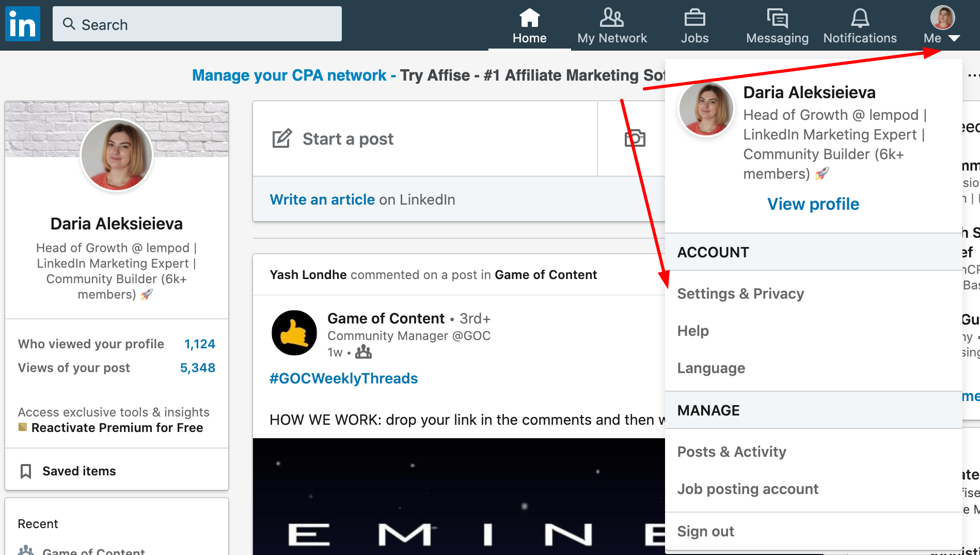Open Job posting account
Viewport: 980px width, 555px height.
[x=748, y=489]
